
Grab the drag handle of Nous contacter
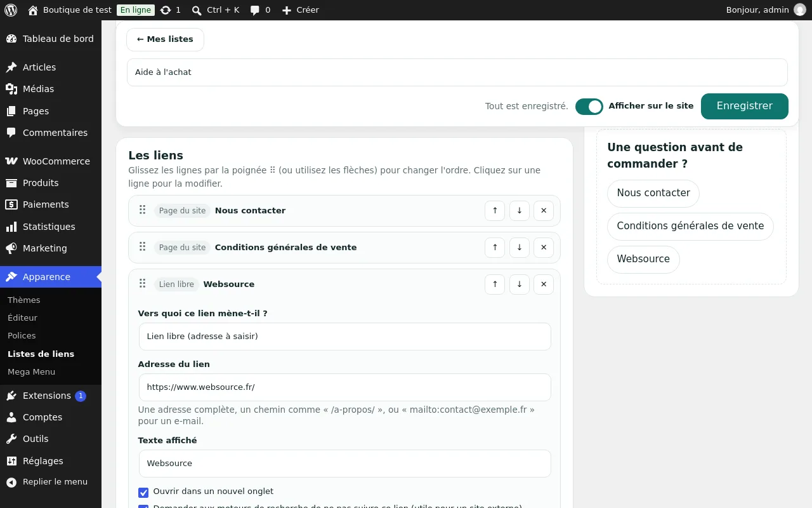143,210
